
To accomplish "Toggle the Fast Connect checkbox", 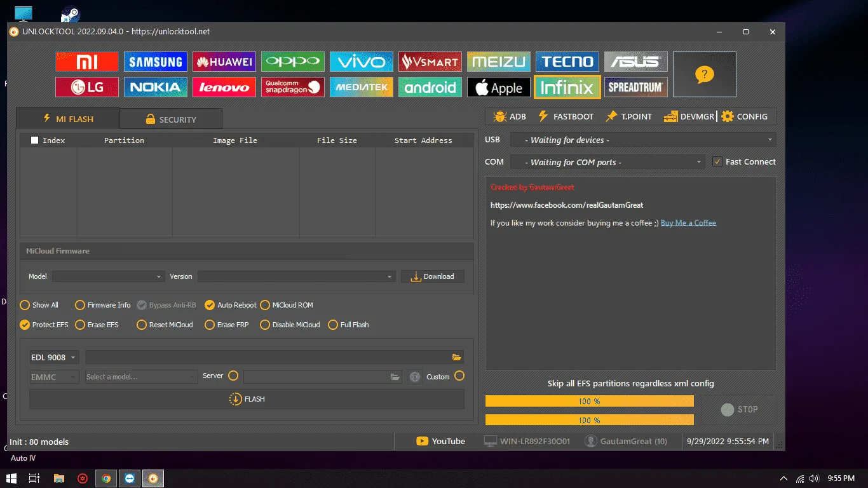I will 717,161.
